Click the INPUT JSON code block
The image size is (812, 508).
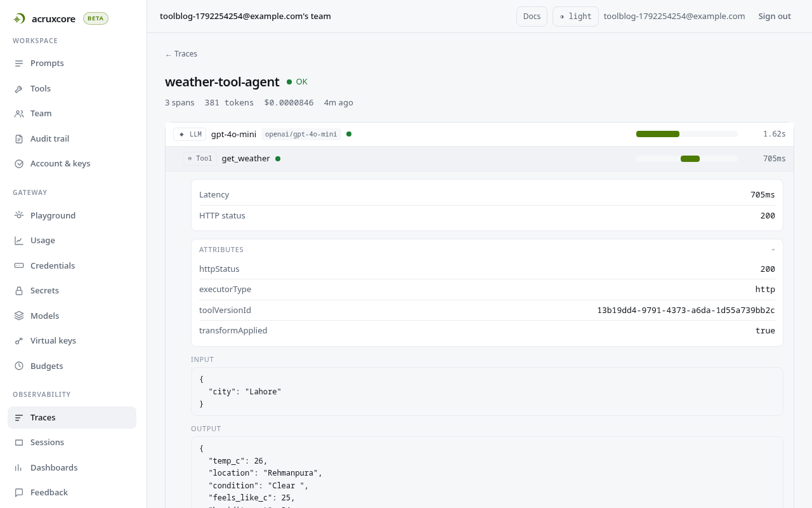pyautogui.click(x=487, y=392)
